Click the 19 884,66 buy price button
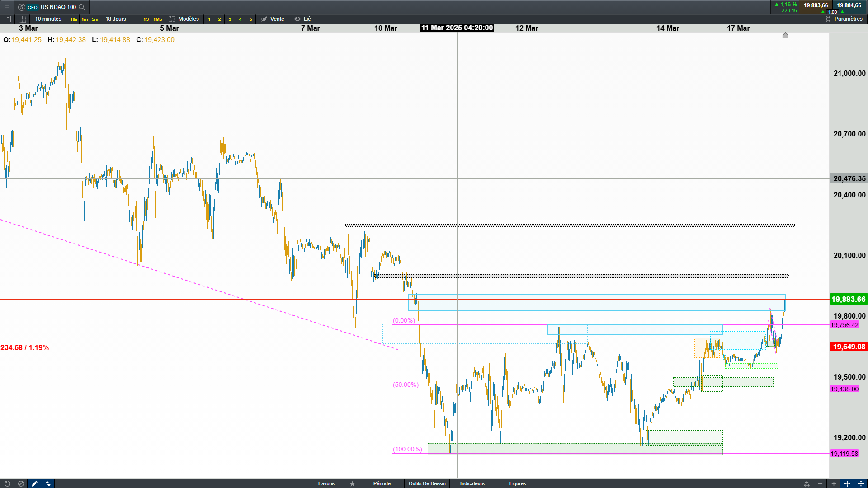Screen dimensions: 868x488 849,5
